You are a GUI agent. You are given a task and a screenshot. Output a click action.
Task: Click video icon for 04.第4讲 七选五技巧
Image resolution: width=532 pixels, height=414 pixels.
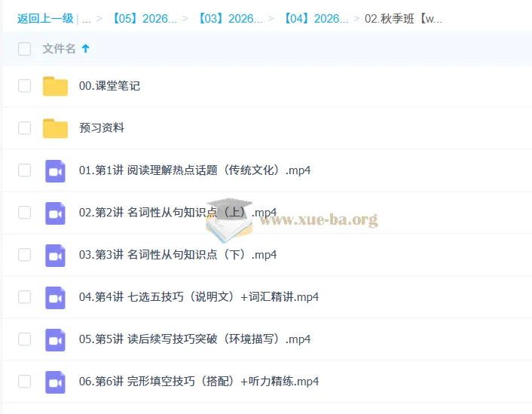point(55,298)
